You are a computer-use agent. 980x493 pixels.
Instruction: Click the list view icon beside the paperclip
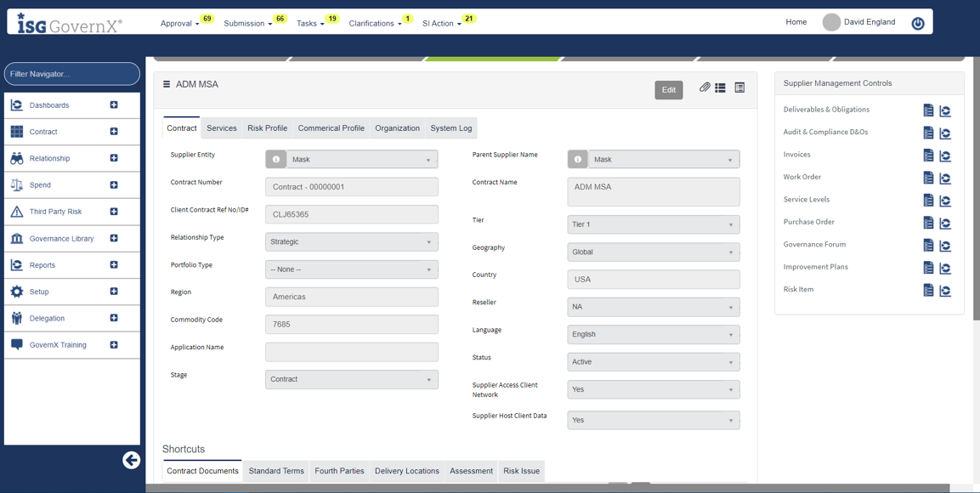click(x=720, y=88)
